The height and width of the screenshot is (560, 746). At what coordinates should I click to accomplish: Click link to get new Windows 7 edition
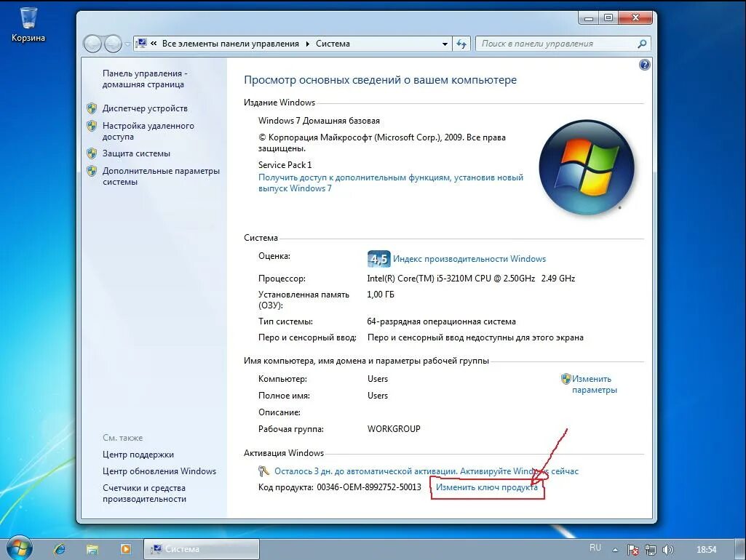coord(391,183)
